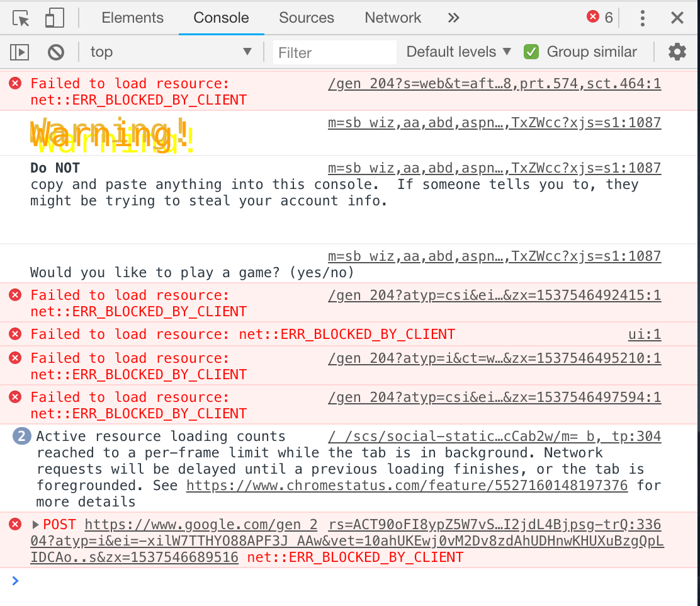This screenshot has width=700, height=606.
Task: Open the chromestatus.com feature link
Action: click(407, 485)
